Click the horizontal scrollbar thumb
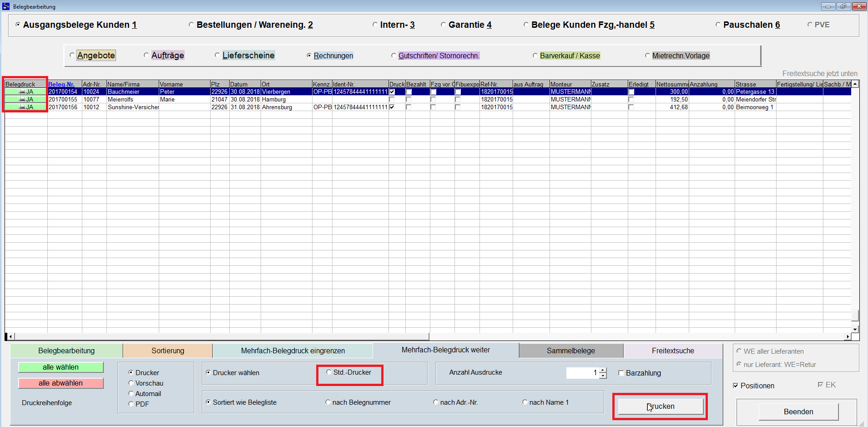The width and height of the screenshot is (868, 427). [x=222, y=336]
